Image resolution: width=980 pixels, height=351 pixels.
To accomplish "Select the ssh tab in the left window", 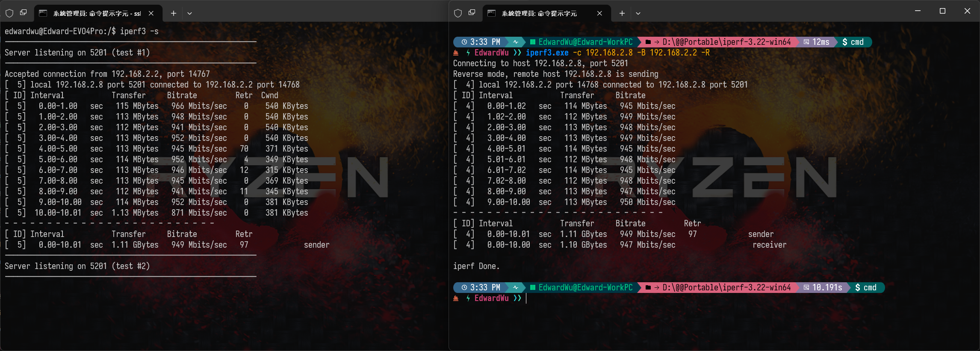I will click(x=98, y=13).
